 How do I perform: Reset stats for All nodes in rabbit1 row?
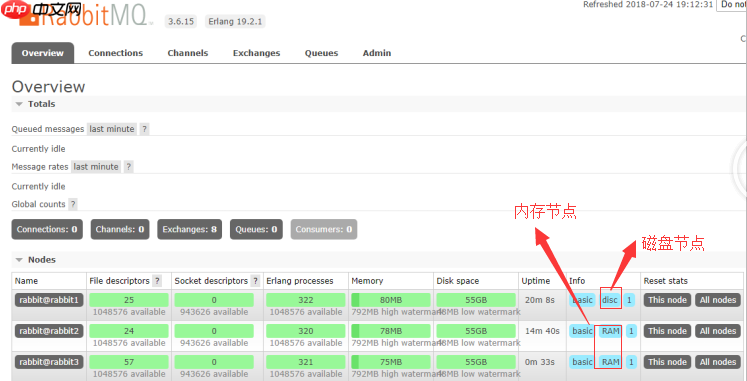pos(718,300)
